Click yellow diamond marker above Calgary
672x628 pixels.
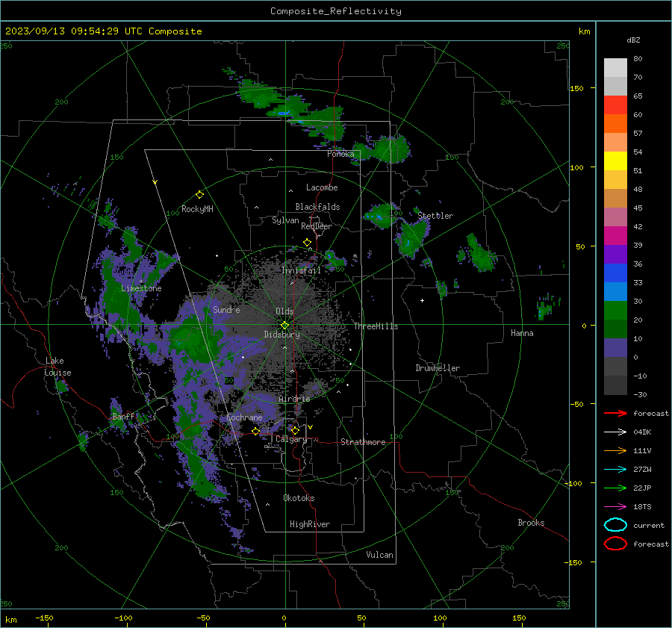[295, 430]
